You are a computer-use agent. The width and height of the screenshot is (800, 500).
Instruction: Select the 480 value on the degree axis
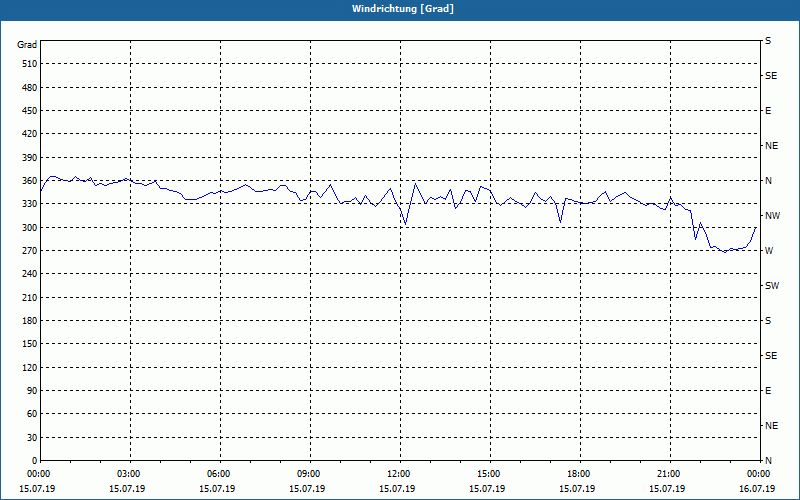[x=29, y=88]
